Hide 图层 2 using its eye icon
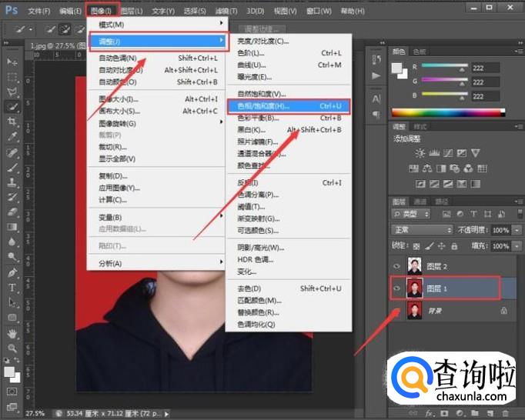The height and width of the screenshot is (420, 525). click(x=397, y=266)
